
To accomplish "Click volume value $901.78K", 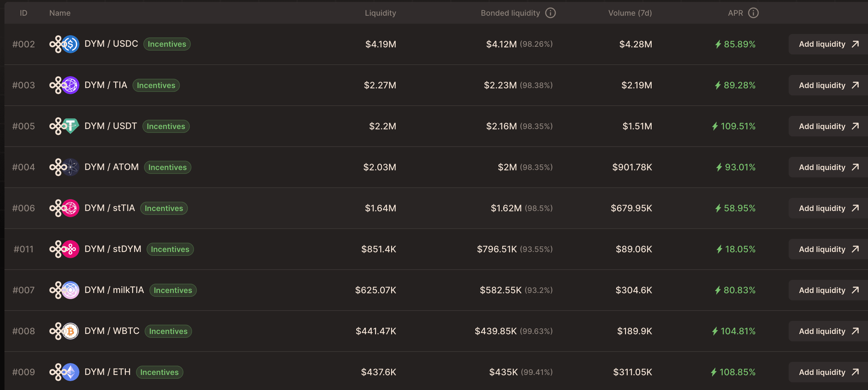I will coord(632,167).
